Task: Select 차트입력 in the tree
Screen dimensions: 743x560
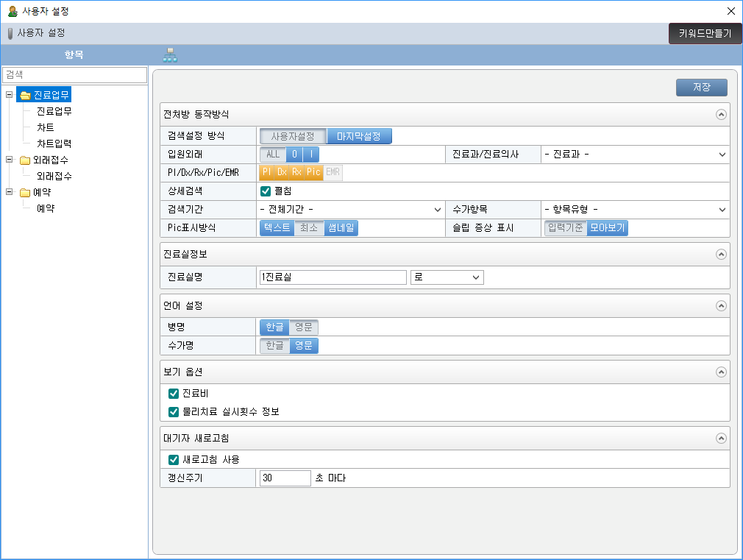Action: click(x=54, y=143)
